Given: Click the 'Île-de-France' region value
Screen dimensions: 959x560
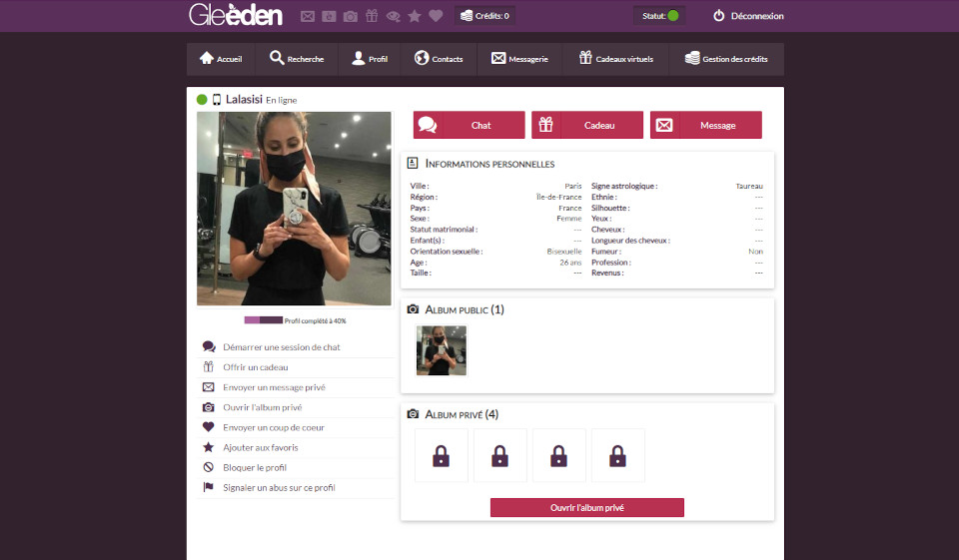Looking at the screenshot, I should 559,197.
